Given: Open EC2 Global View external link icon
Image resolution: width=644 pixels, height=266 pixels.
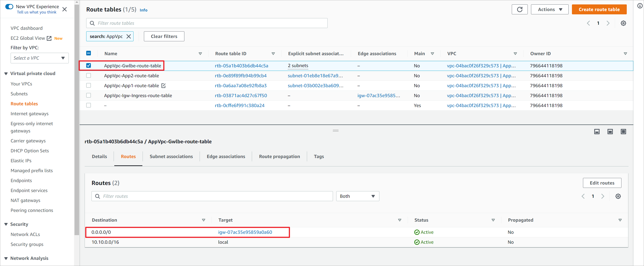Looking at the screenshot, I should pyautogui.click(x=49, y=38).
